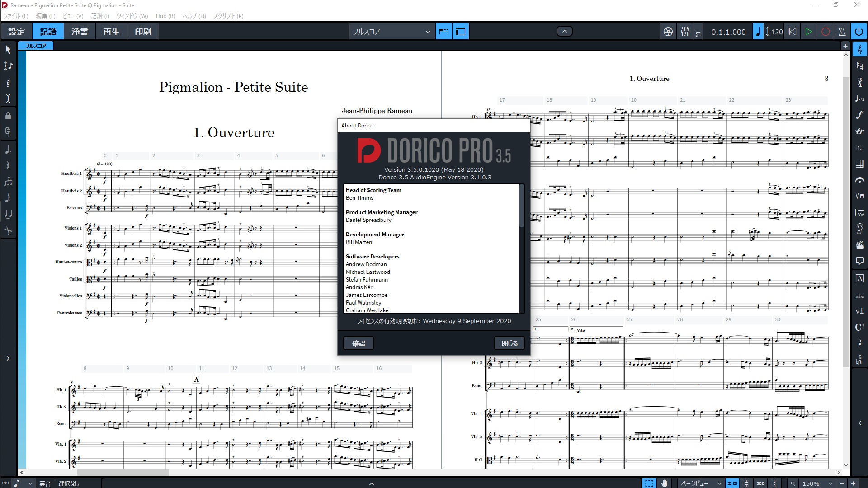Click the abc text tool

click(859, 296)
